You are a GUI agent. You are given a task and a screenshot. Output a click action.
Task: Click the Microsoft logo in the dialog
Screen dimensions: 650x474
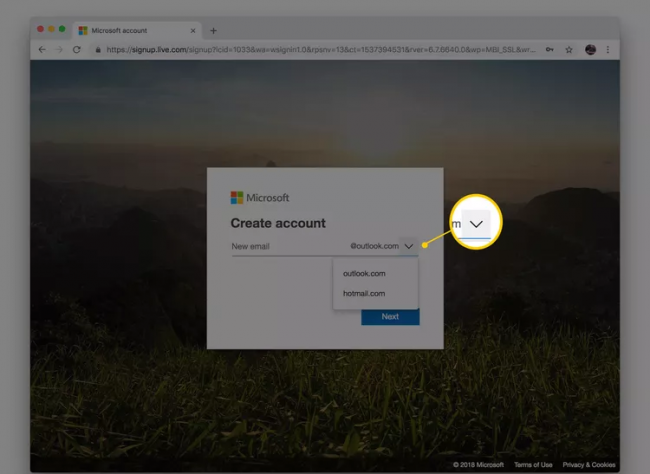[x=260, y=198]
